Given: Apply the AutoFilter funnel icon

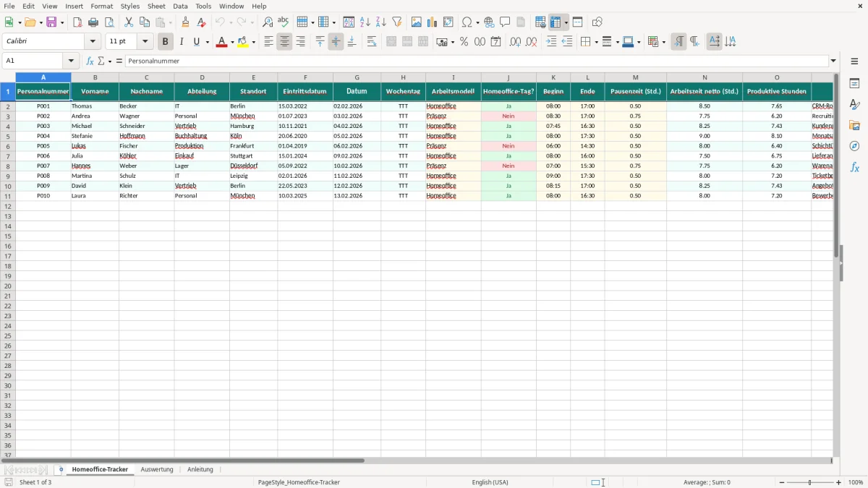Looking at the screenshot, I should click(x=397, y=22).
